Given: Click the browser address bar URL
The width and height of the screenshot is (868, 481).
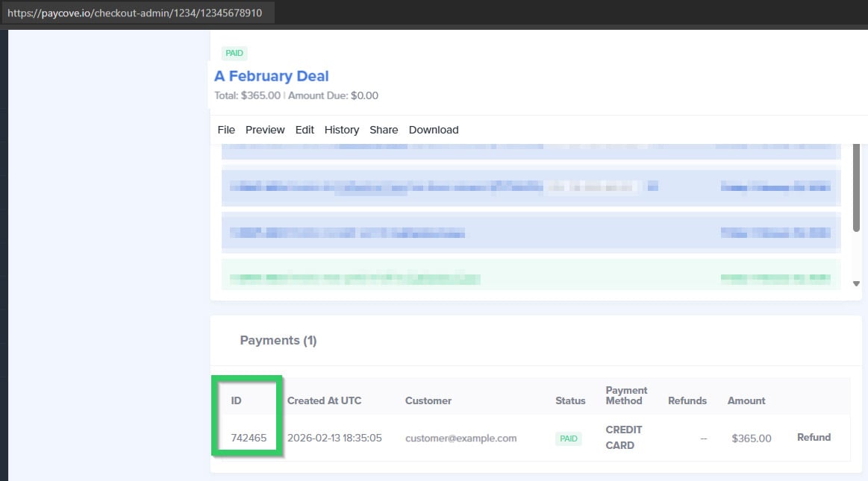Looking at the screenshot, I should pos(135,13).
